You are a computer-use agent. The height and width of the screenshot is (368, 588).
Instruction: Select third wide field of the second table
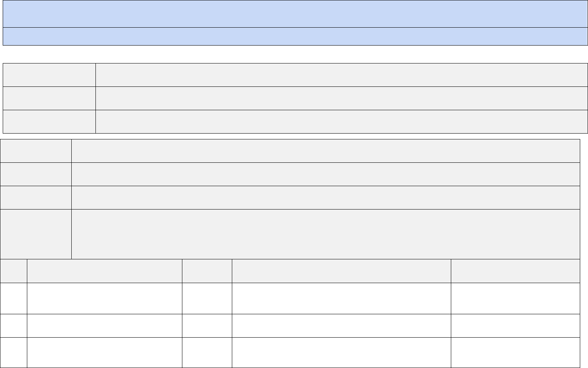[326, 197]
